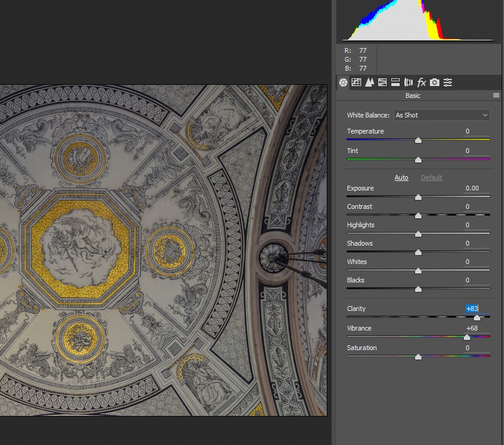Click the Shadows slider handle
The width and height of the screenshot is (504, 445).
[x=418, y=252]
